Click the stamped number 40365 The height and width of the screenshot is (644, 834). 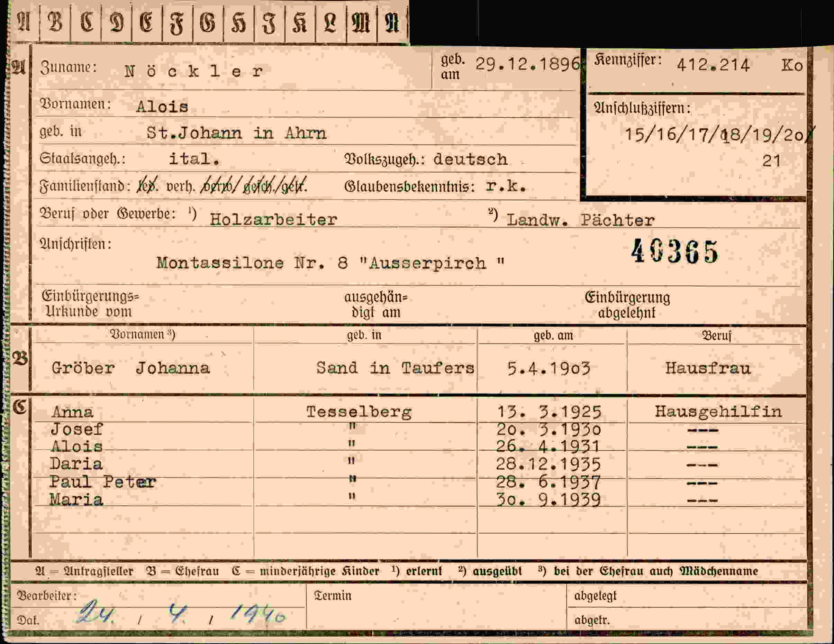pyautogui.click(x=675, y=252)
